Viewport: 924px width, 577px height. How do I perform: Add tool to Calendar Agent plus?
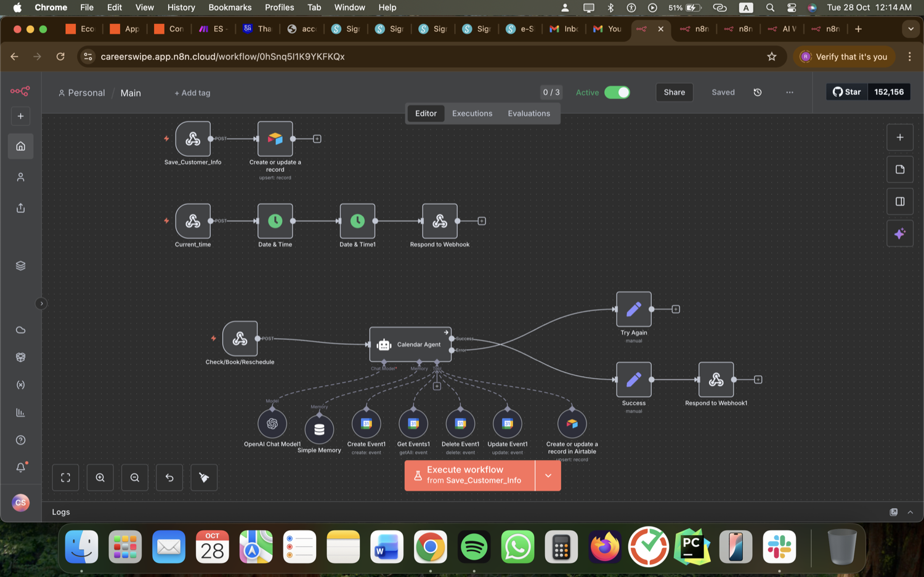437,386
